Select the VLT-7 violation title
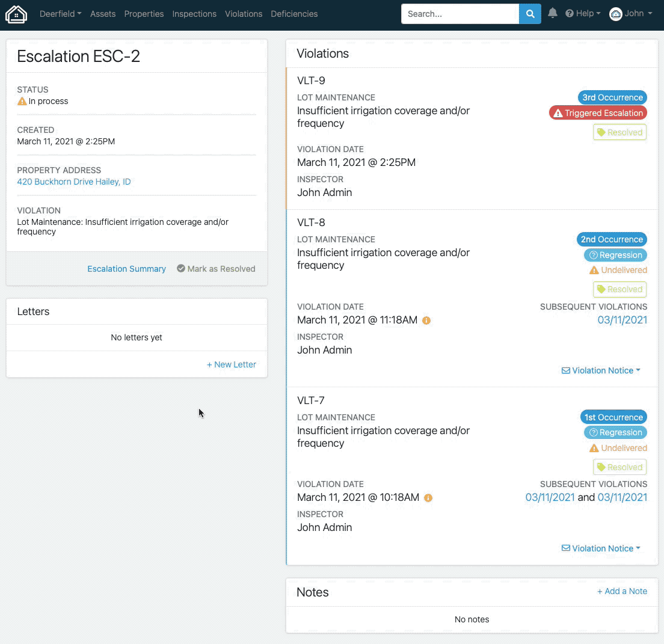The image size is (664, 644). pos(311,400)
